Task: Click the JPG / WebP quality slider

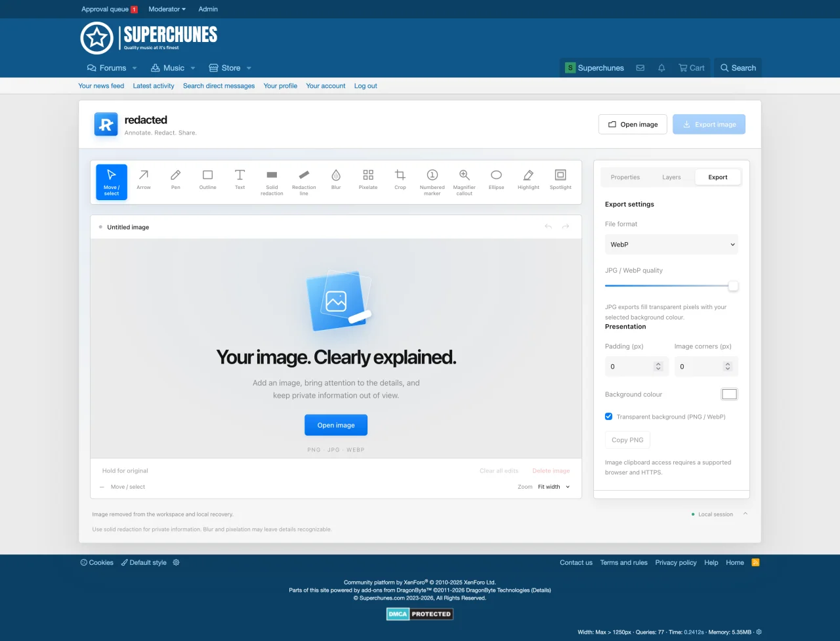Action: 671,286
